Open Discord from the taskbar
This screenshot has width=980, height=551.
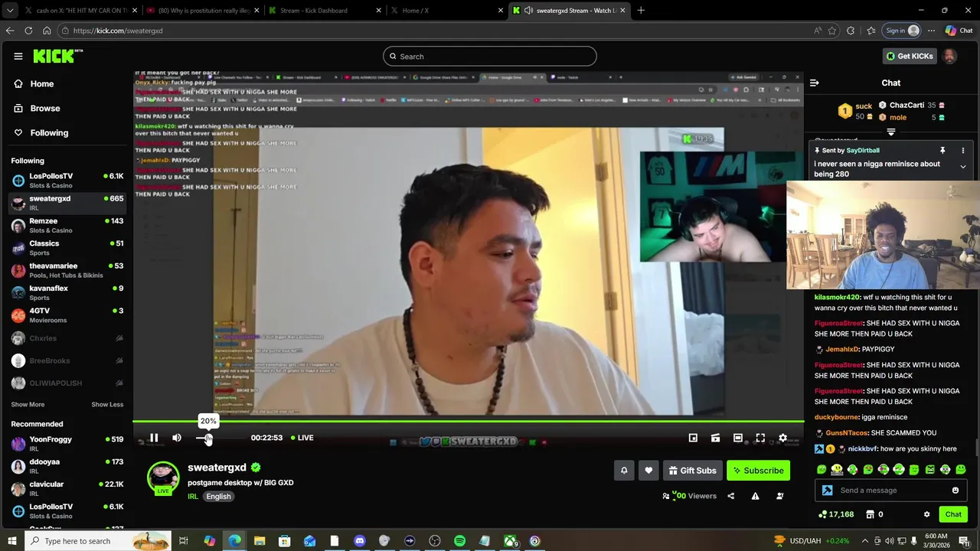(x=360, y=541)
